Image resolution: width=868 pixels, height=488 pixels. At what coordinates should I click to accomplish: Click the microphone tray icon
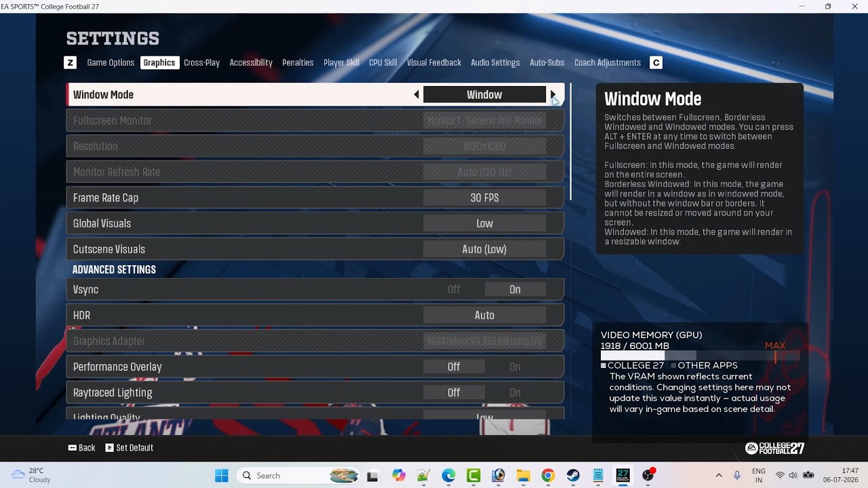pyautogui.click(x=737, y=476)
